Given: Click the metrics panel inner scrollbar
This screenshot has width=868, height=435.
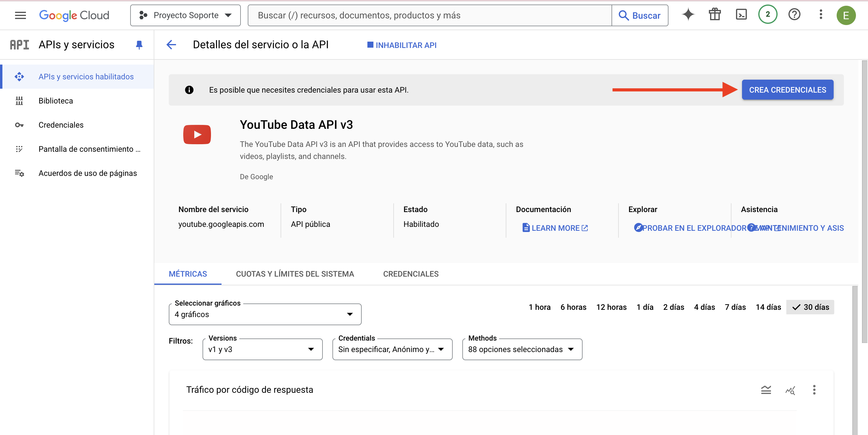Looking at the screenshot, I should click(855, 360).
